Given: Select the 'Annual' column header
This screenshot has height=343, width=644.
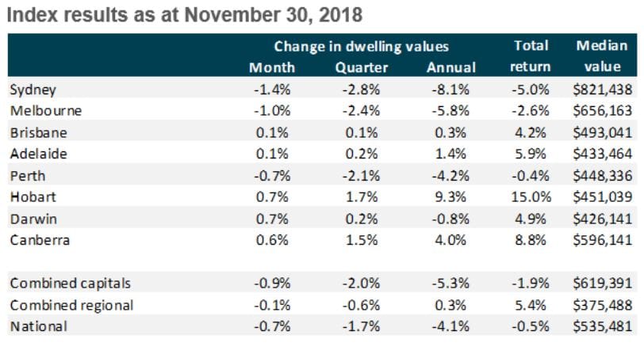Looking at the screenshot, I should (x=450, y=67).
